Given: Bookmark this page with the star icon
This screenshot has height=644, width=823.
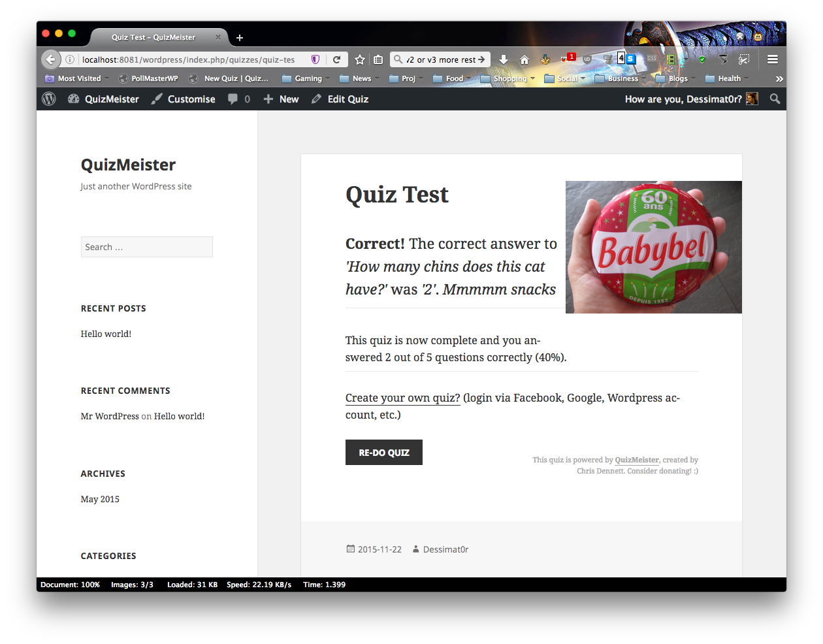Looking at the screenshot, I should pos(360,59).
